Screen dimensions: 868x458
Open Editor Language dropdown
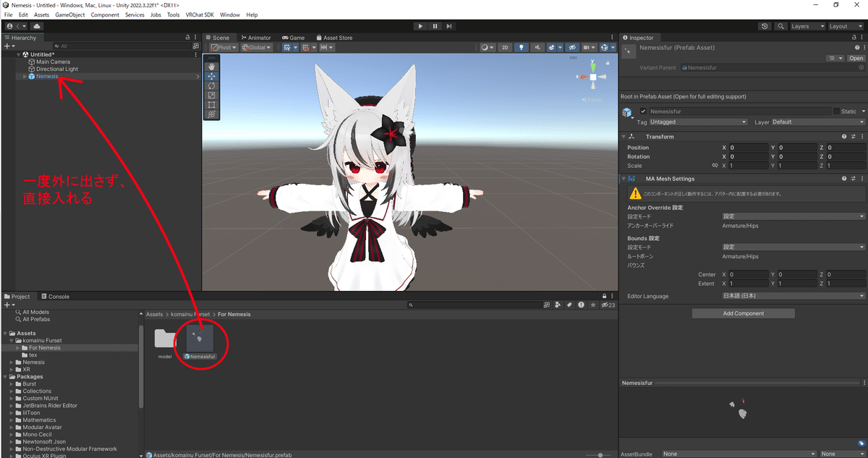(793, 296)
